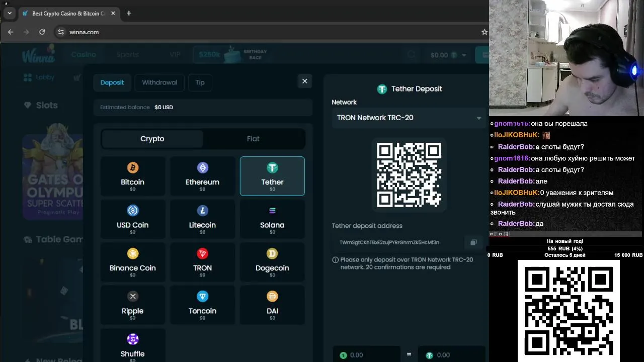Open the $250k Birthday Race banner
644x362 pixels.
click(x=231, y=54)
